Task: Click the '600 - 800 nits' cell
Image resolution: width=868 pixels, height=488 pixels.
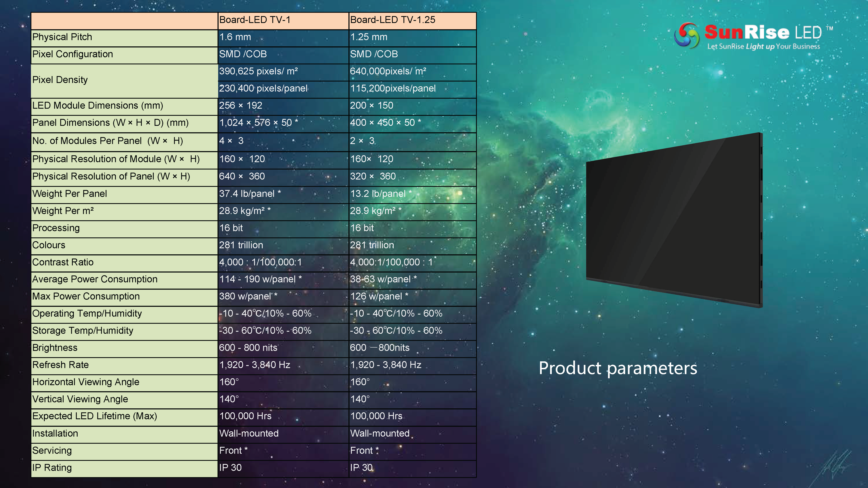Action: coord(283,349)
